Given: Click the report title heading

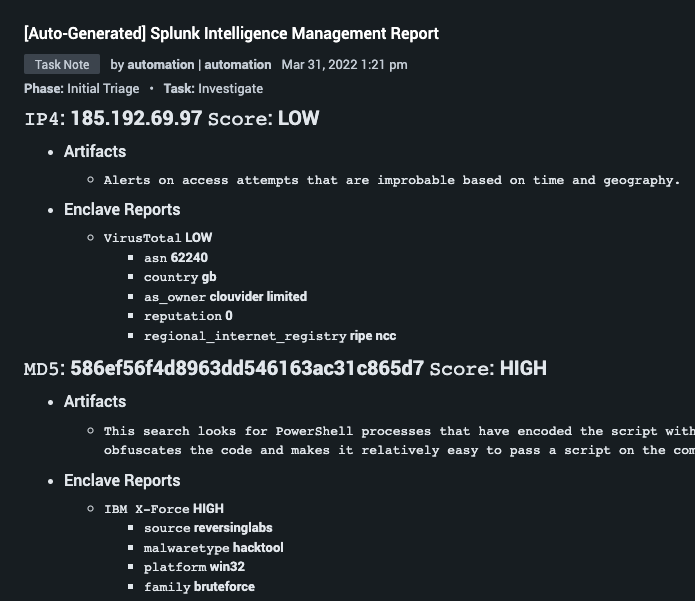Looking at the screenshot, I should [231, 33].
